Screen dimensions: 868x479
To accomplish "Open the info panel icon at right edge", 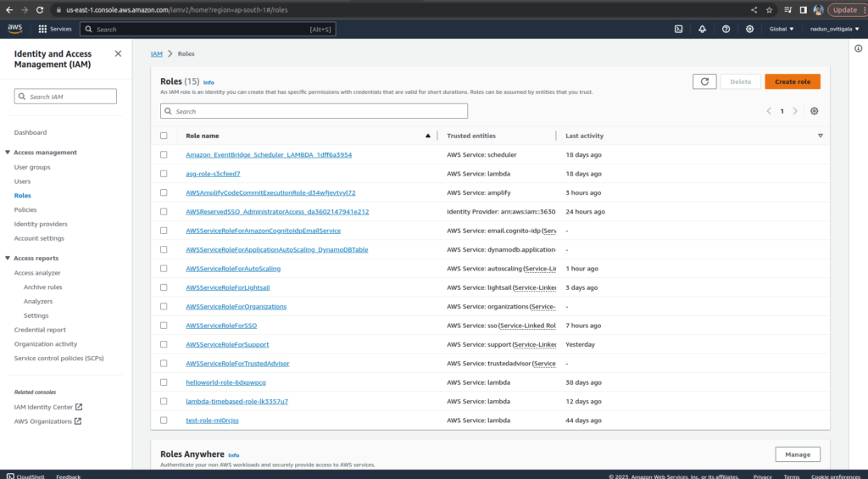I will [858, 48].
